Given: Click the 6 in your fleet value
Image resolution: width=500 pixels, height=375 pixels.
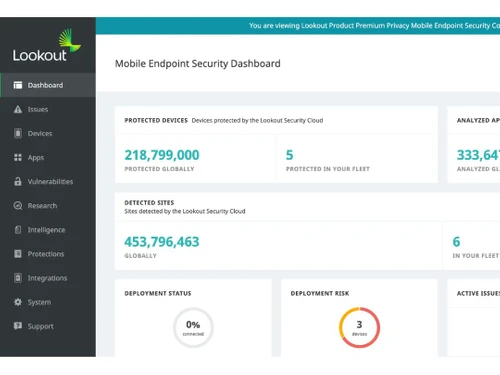Looking at the screenshot, I should coord(456,242).
